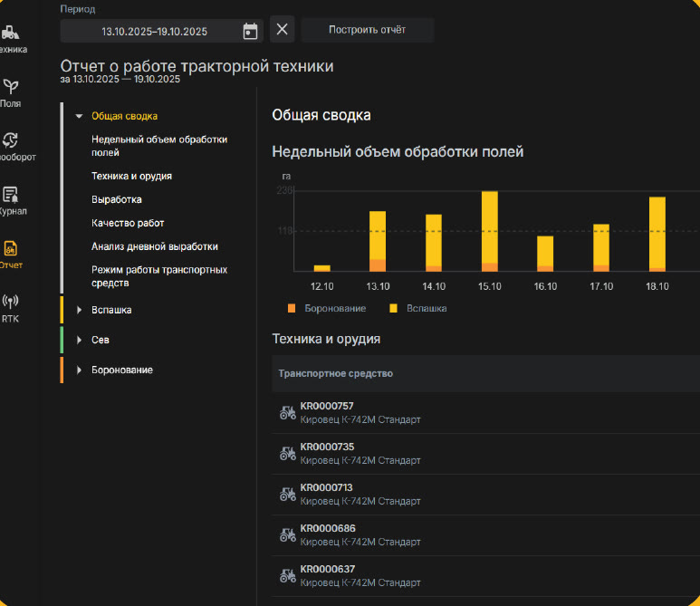Click tractor icon for KR0000713

(x=287, y=495)
